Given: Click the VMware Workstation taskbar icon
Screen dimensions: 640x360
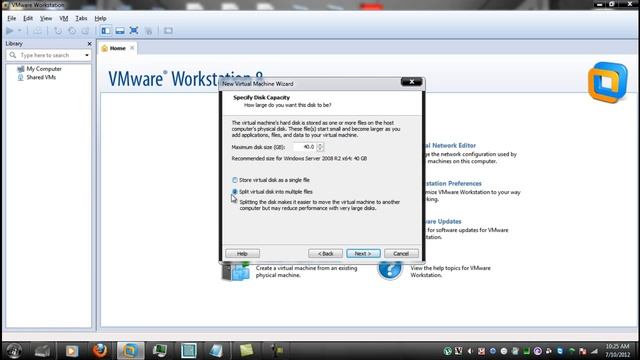Looking at the screenshot, I should tap(131, 350).
